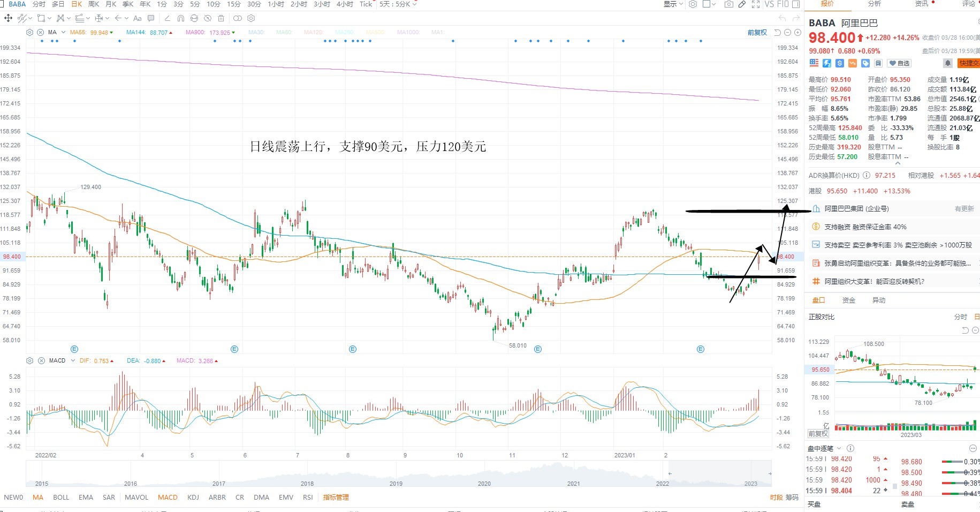Screen dimensions: 980x512
Task: Open the MA indicator settings gear
Action: click(30, 32)
